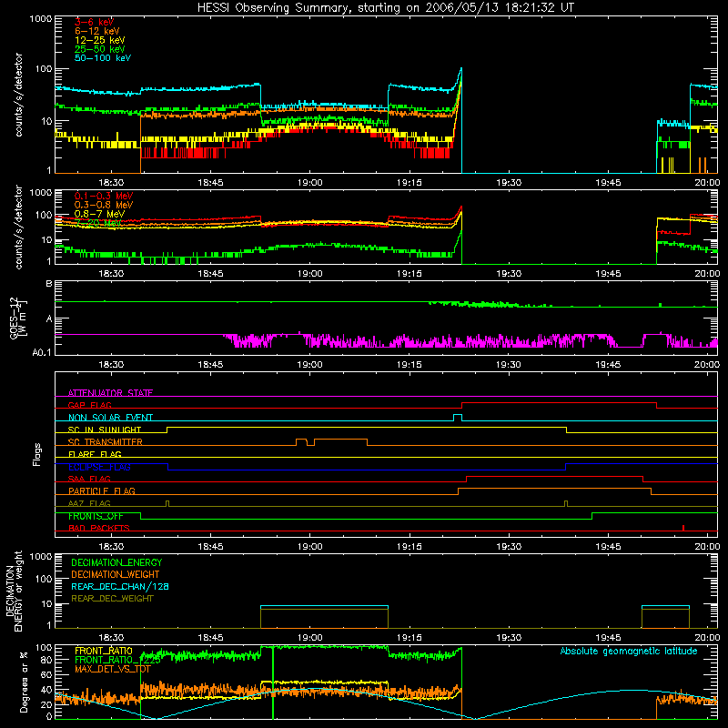Click the HESSI Observing Summary title text
728x728 pixels.
point(385,8)
